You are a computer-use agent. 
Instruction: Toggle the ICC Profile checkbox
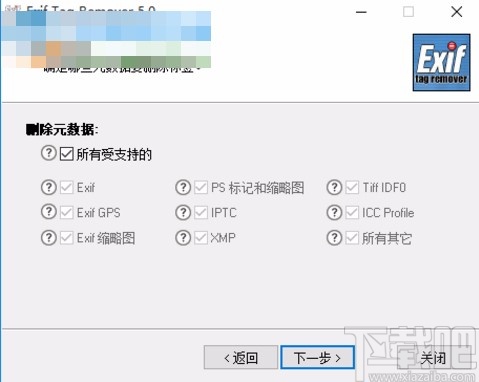tap(352, 213)
